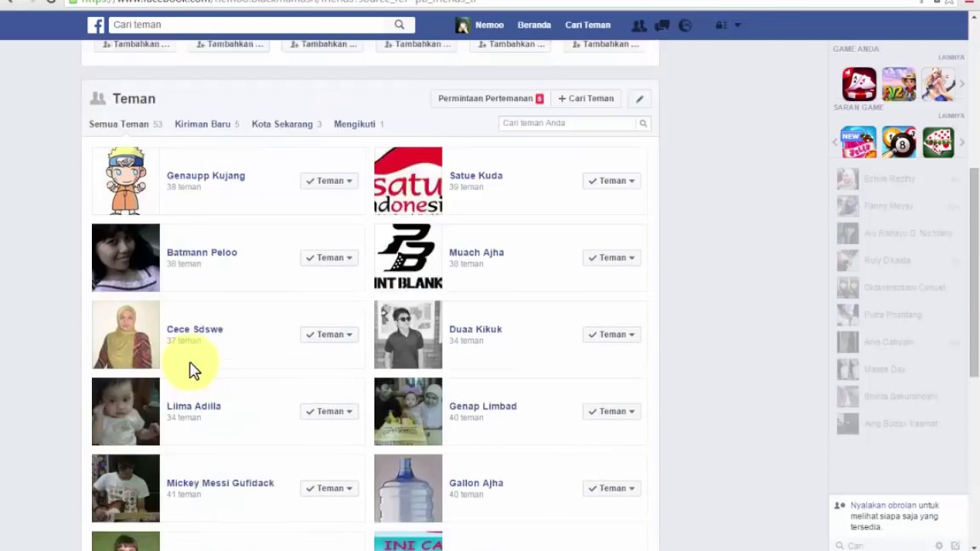The width and height of the screenshot is (980, 551).
Task: Open the green solitaire card game icon
Action: coord(938,142)
